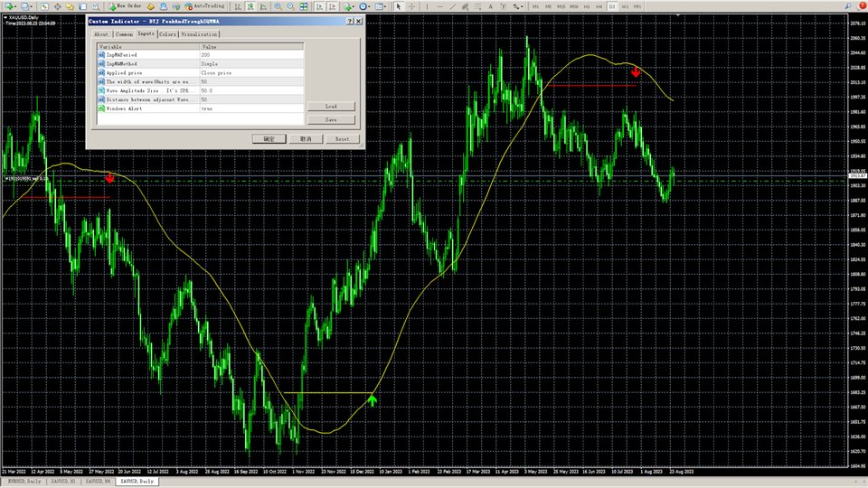
Task: Toggle chart auto scroll icon
Action: coord(319,6)
